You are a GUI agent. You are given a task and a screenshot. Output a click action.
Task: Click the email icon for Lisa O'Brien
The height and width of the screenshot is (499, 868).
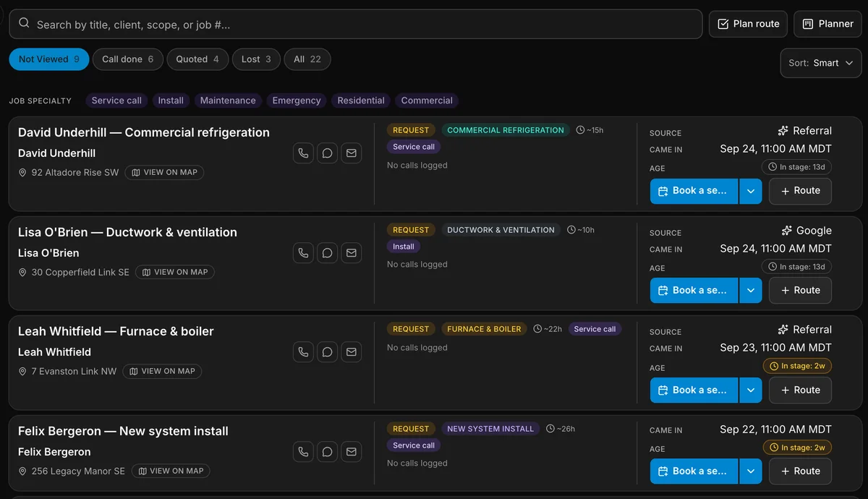pos(351,253)
